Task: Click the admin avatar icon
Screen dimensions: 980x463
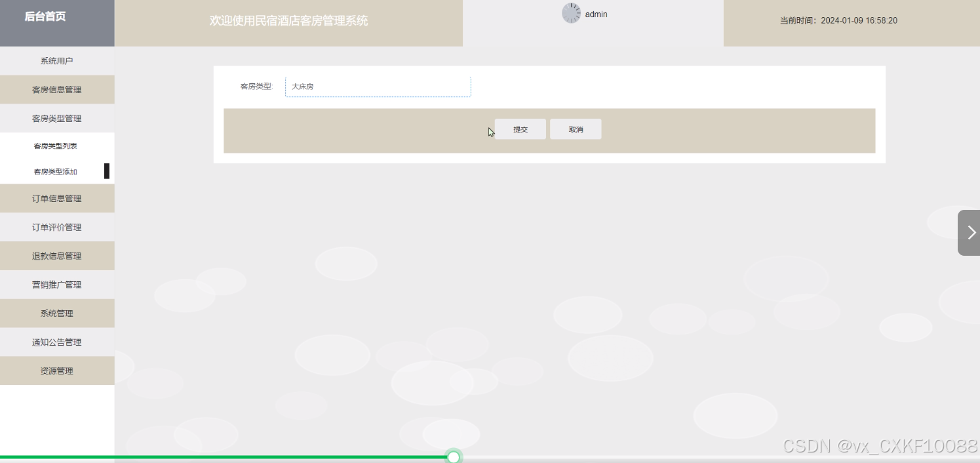Action: pyautogui.click(x=571, y=13)
